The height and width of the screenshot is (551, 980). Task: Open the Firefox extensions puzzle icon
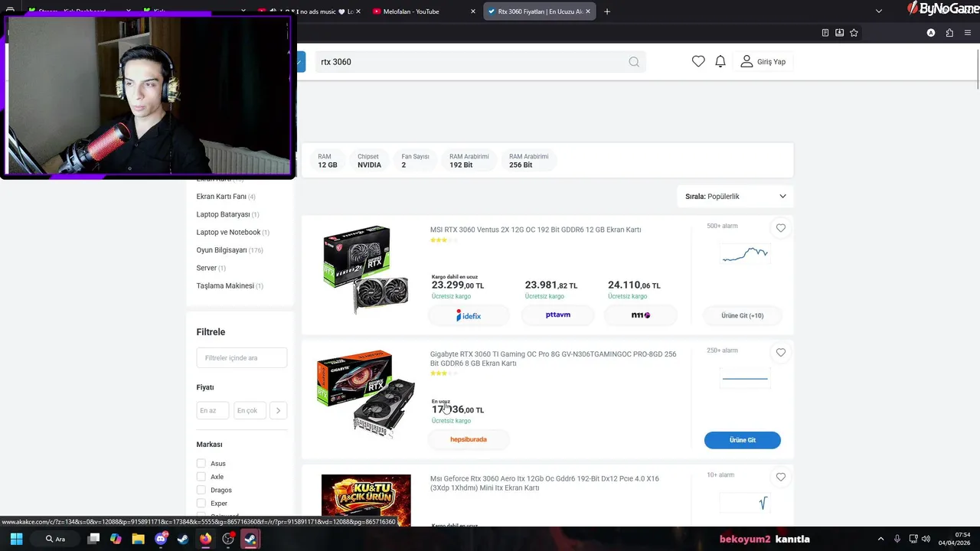click(949, 33)
